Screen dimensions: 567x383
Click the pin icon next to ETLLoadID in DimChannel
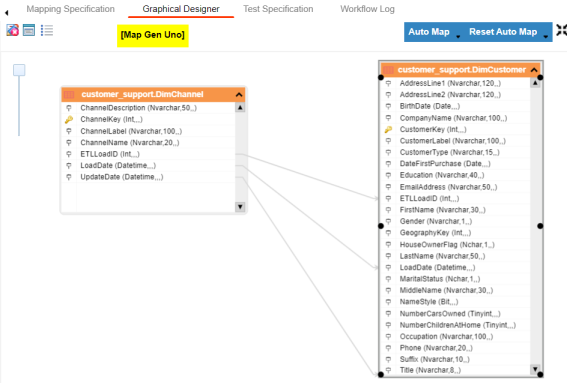click(x=69, y=154)
